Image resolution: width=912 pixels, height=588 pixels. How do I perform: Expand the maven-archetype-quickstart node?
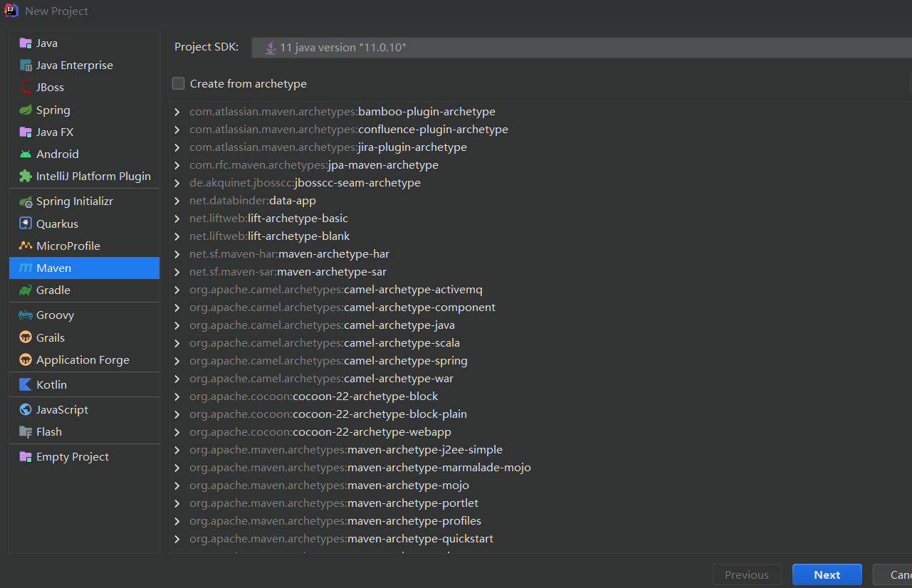(x=177, y=539)
